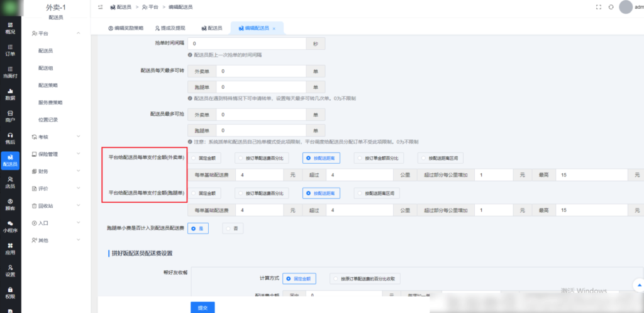This screenshot has height=313, width=644.
Task: Select the 商户 merchant sidebar icon
Action: click(10, 116)
